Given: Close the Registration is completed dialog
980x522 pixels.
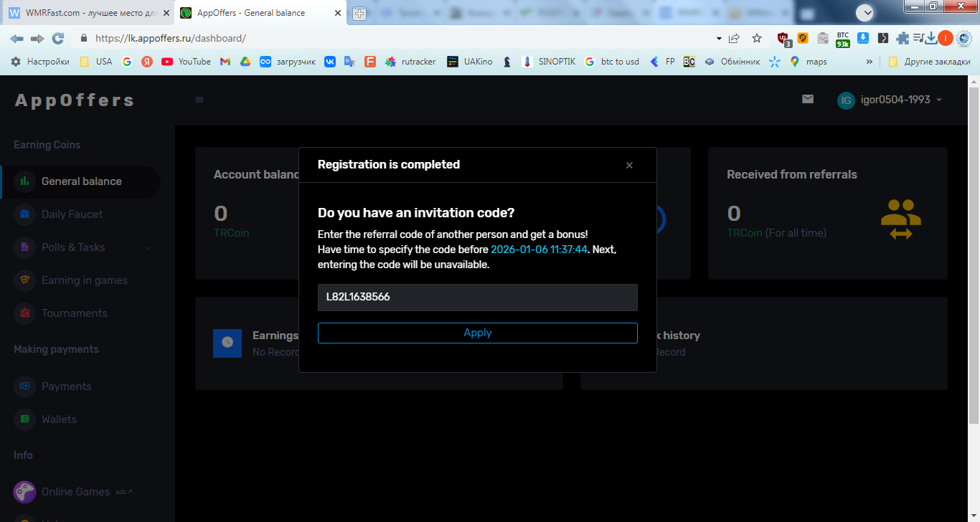Looking at the screenshot, I should tap(629, 166).
